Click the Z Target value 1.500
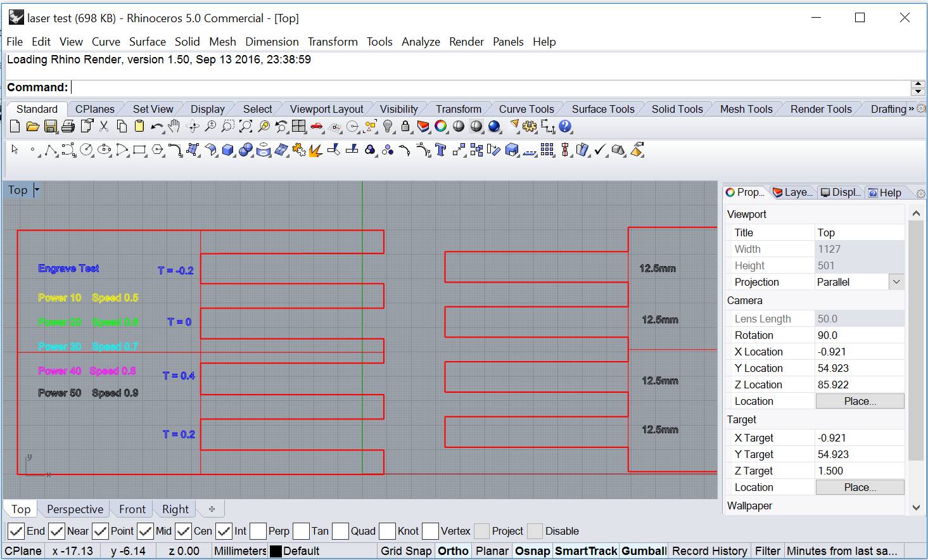The height and width of the screenshot is (560, 928). click(859, 471)
